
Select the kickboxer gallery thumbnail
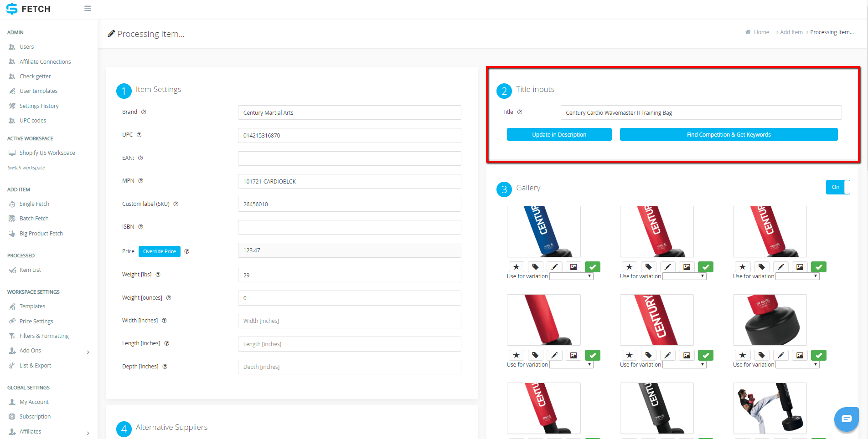[770, 408]
